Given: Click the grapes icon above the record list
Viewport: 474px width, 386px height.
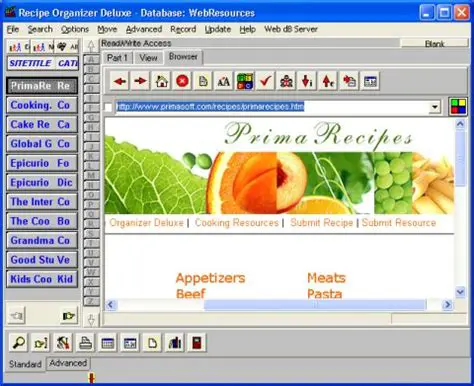Looking at the screenshot, I should point(67,47).
